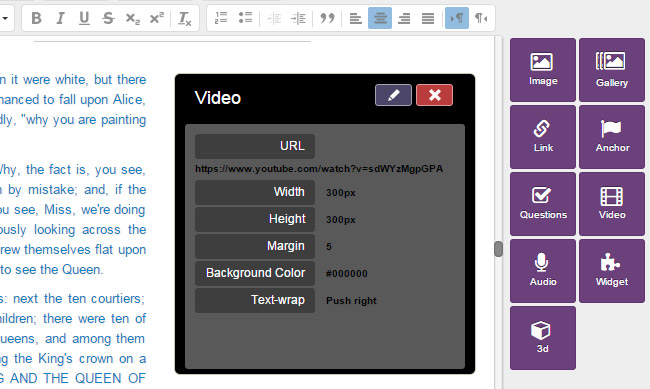Click the Background Color value #000000
The height and width of the screenshot is (389, 650).
347,273
